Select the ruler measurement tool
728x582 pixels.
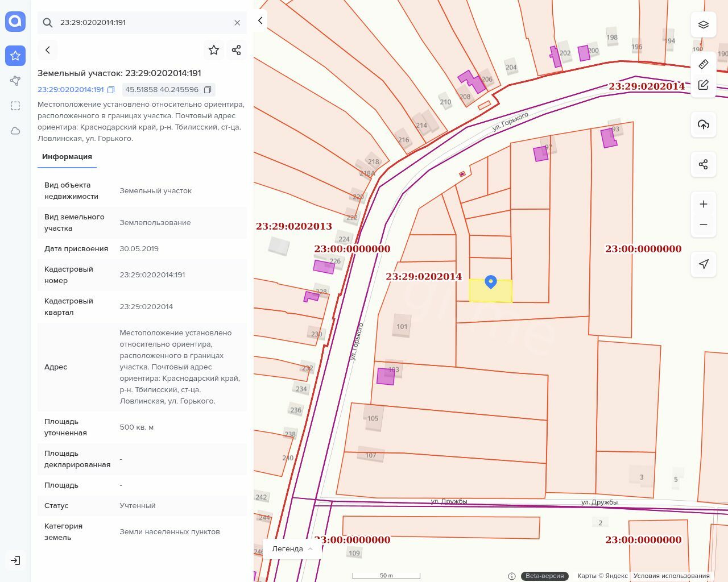[704, 64]
